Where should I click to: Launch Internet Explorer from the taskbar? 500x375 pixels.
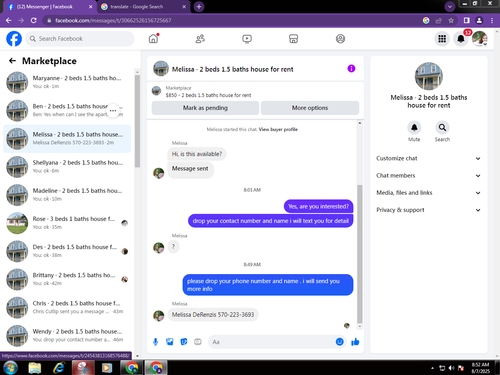click(59, 368)
